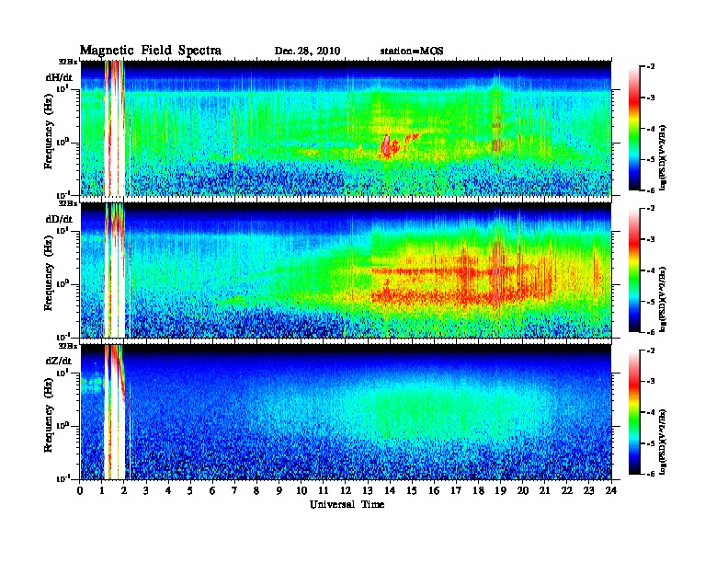The height and width of the screenshot is (563, 728).
Task: Click the "Magnetic Field Spectra" title
Action: [x=151, y=51]
